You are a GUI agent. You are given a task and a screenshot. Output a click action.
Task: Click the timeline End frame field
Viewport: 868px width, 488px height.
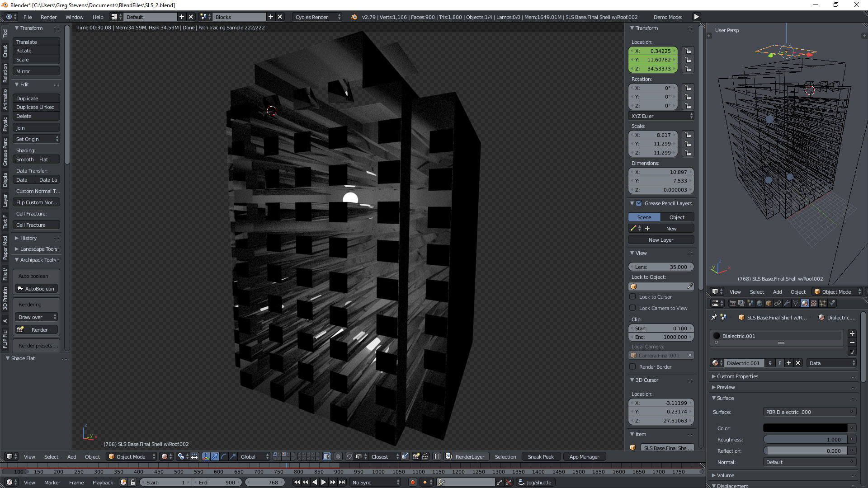217,483
